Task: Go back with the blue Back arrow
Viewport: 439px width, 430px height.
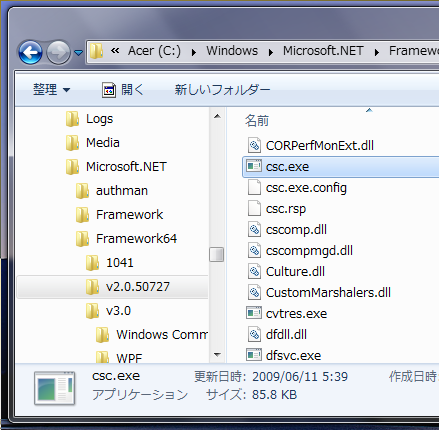Action: coord(30,52)
